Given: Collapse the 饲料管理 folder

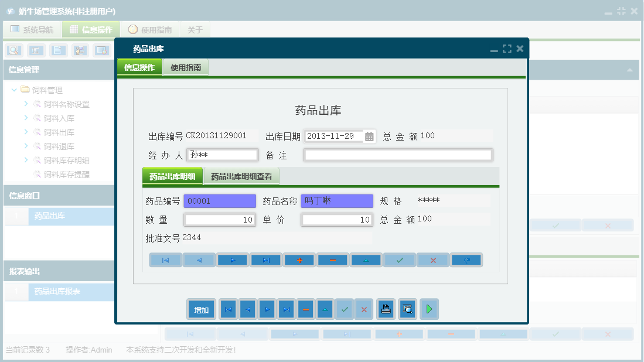Looking at the screenshot, I should [13, 90].
